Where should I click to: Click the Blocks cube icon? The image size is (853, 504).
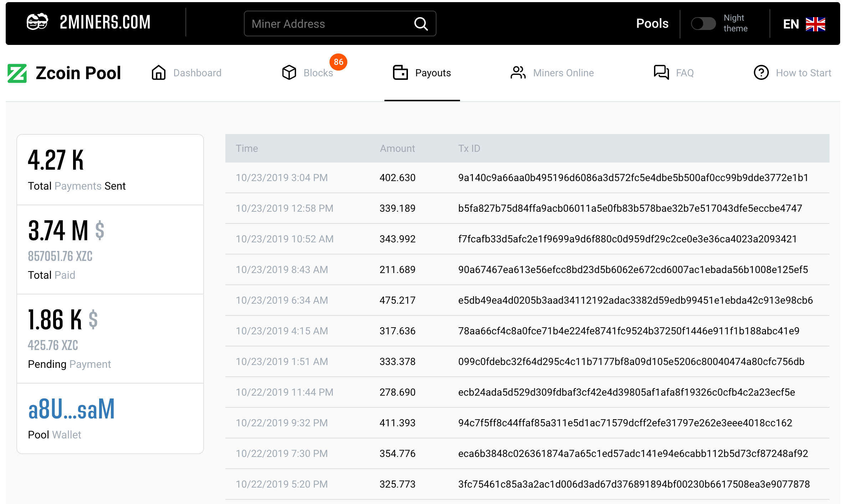(x=289, y=73)
